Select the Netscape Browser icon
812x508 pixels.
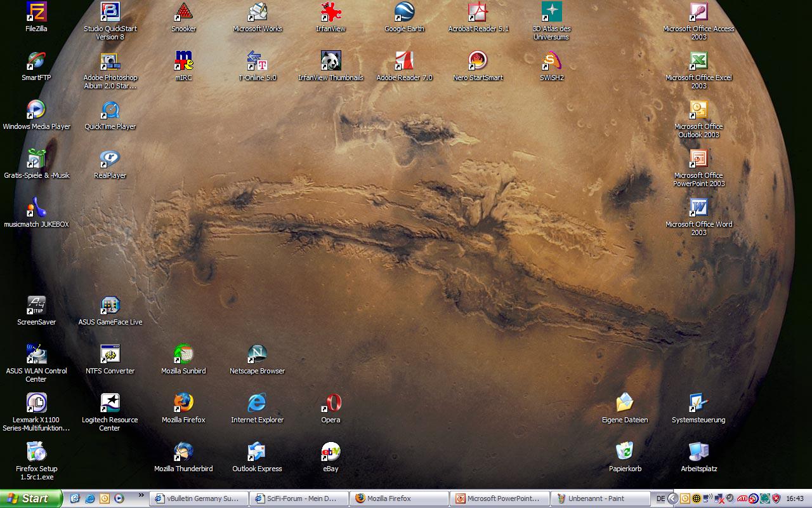(x=257, y=355)
